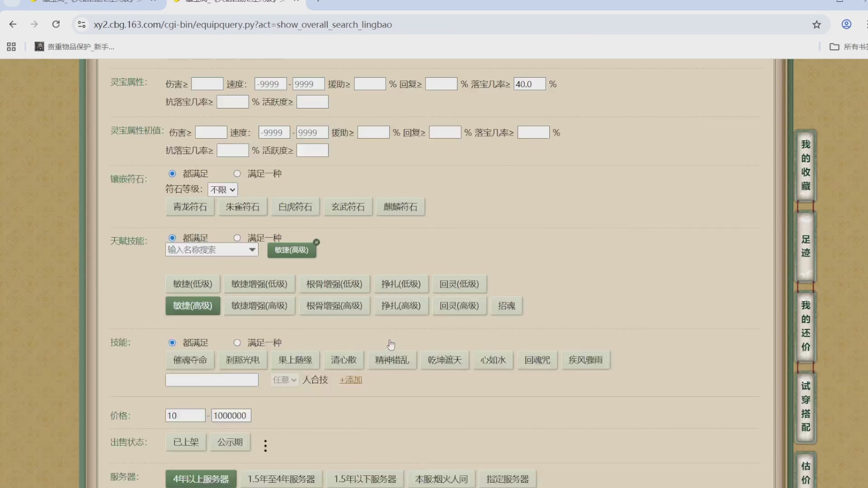Open the talent skill name search dropdown arrow
The image size is (868, 488).
tap(252, 249)
